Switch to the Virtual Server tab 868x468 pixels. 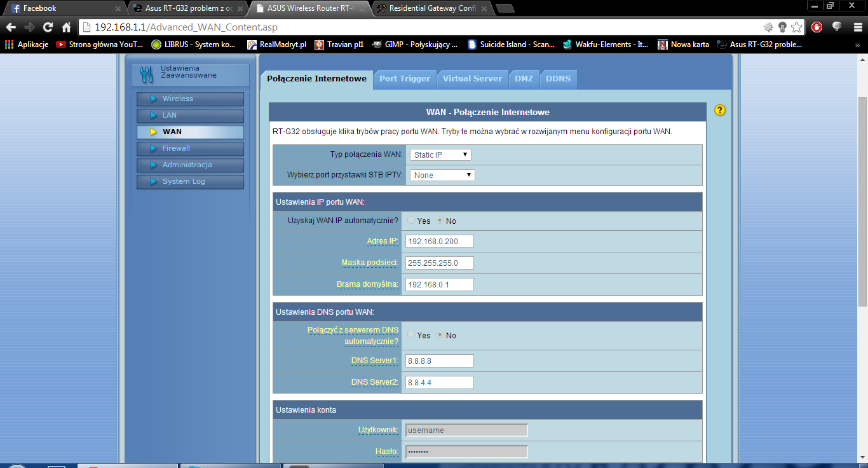click(x=472, y=79)
